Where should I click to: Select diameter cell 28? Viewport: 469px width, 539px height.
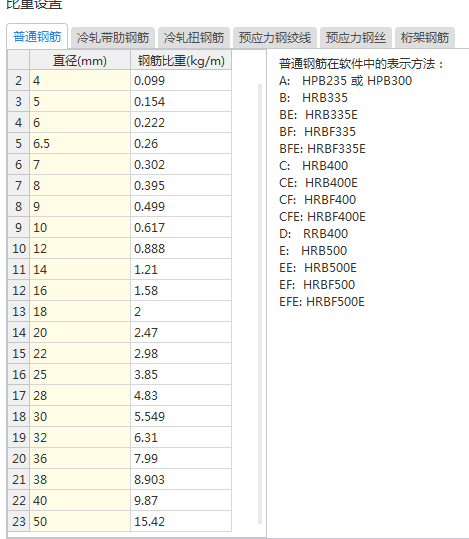(x=80, y=395)
